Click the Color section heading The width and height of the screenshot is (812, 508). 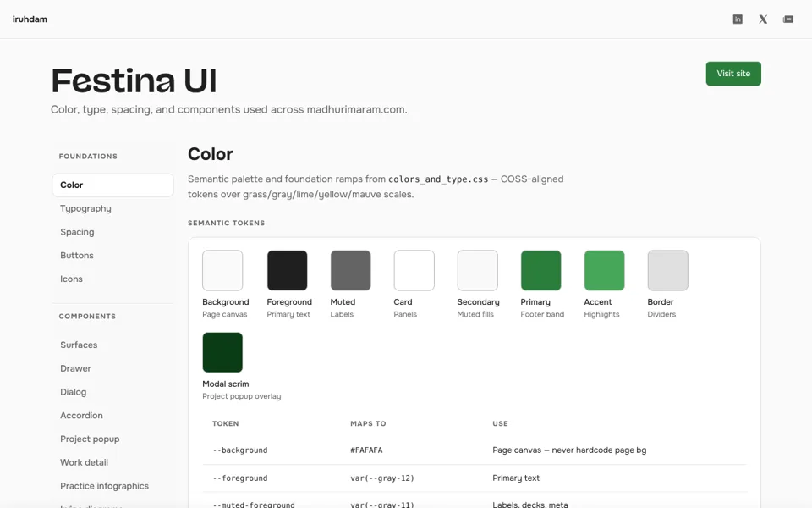tap(211, 154)
